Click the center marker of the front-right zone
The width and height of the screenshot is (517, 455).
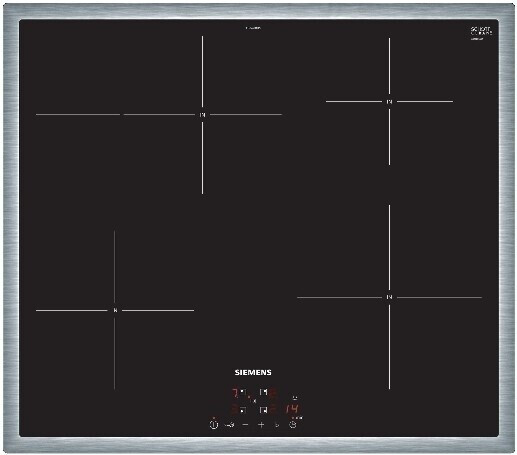pyautogui.click(x=389, y=297)
